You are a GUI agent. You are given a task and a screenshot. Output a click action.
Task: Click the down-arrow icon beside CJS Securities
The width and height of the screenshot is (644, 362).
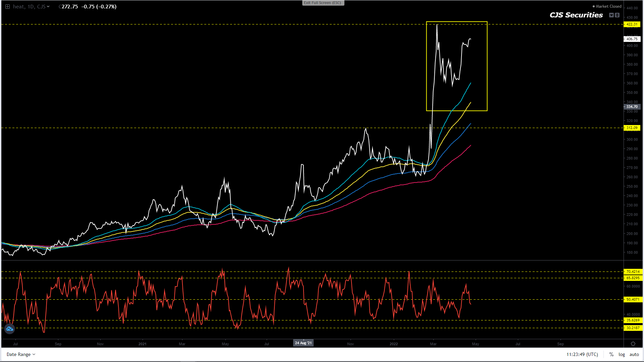(611, 15)
